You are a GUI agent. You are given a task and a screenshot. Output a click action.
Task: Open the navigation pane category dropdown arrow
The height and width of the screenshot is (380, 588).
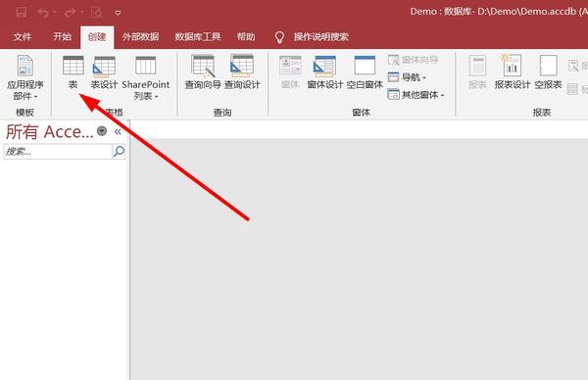[102, 131]
